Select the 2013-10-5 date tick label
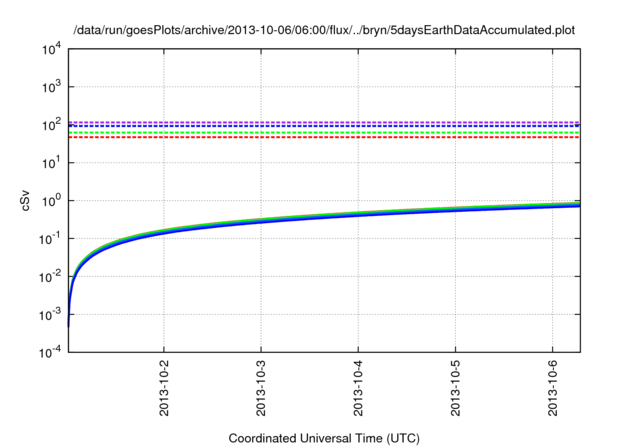The height and width of the screenshot is (448, 640). (x=455, y=388)
